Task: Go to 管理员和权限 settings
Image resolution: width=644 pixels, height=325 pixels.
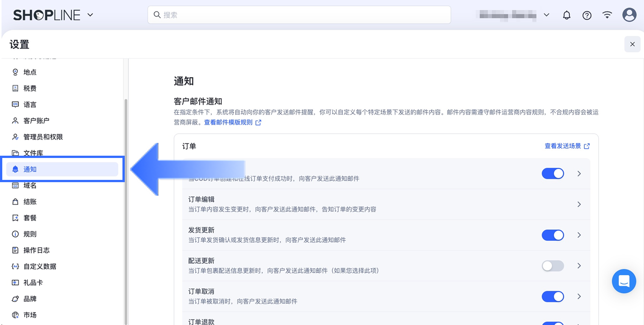Action: (x=43, y=137)
